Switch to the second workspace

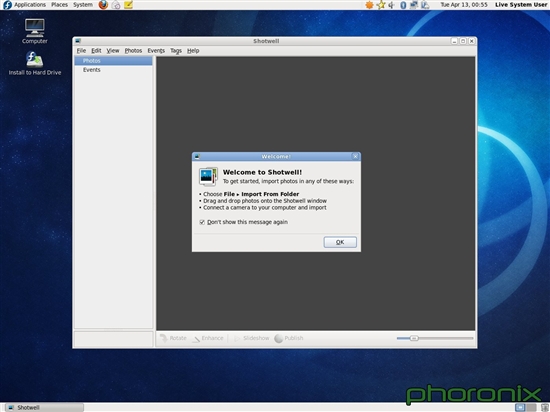click(531, 407)
